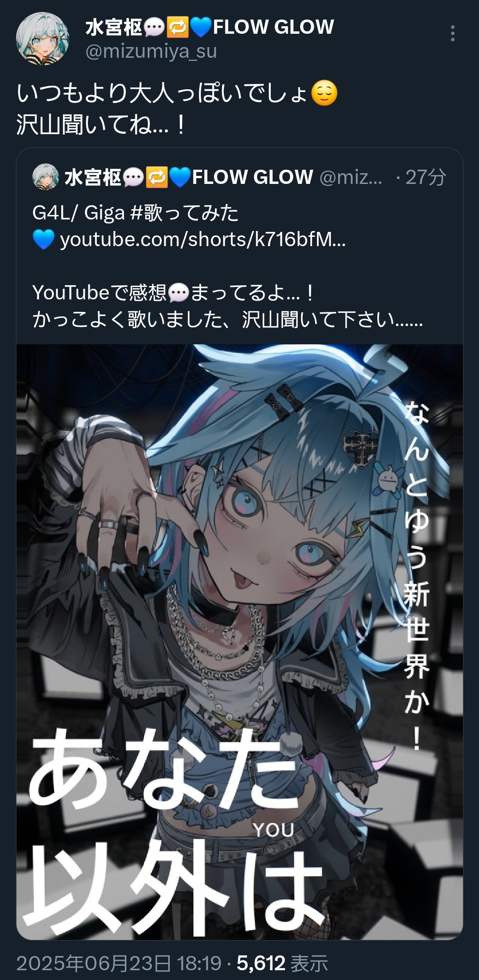Tap the repeat arrows emoji in the top name
Viewport: 479px width, 980px height.
[177, 27]
